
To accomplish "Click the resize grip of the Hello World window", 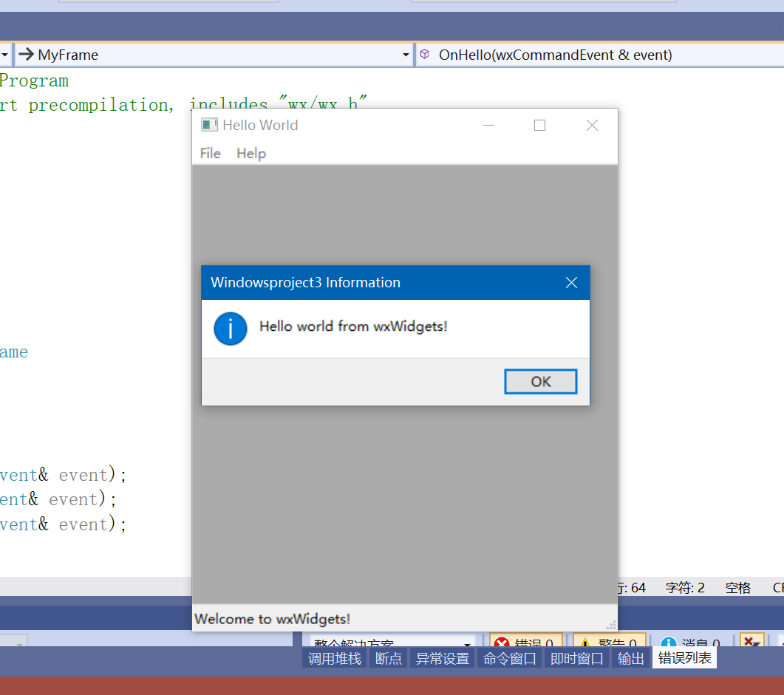I will point(612,626).
